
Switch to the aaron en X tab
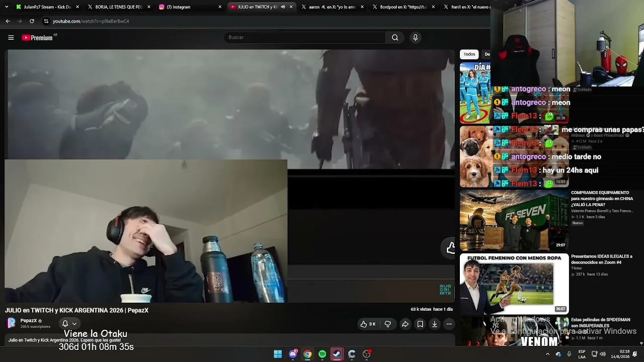pos(332,7)
